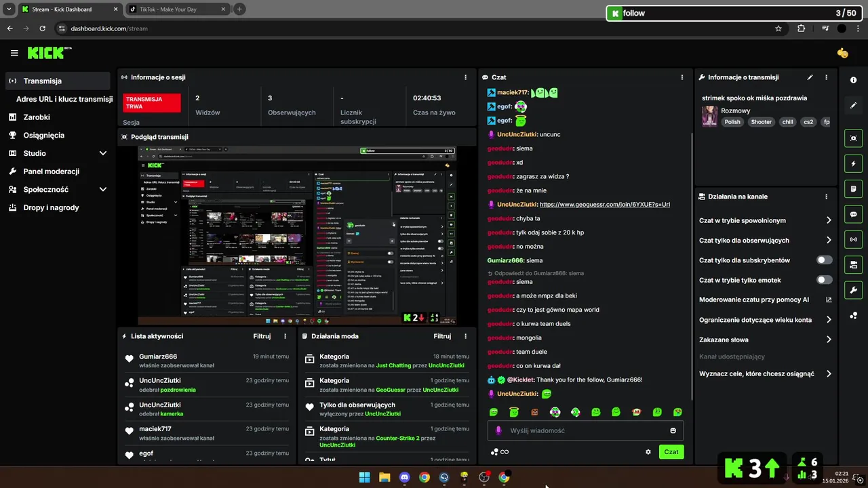Open File Explorer from the taskbar
The height and width of the screenshot is (488, 868).
point(384,477)
